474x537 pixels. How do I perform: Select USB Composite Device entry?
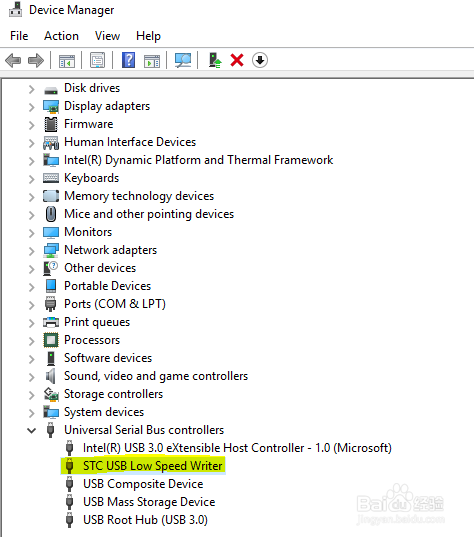143,484
